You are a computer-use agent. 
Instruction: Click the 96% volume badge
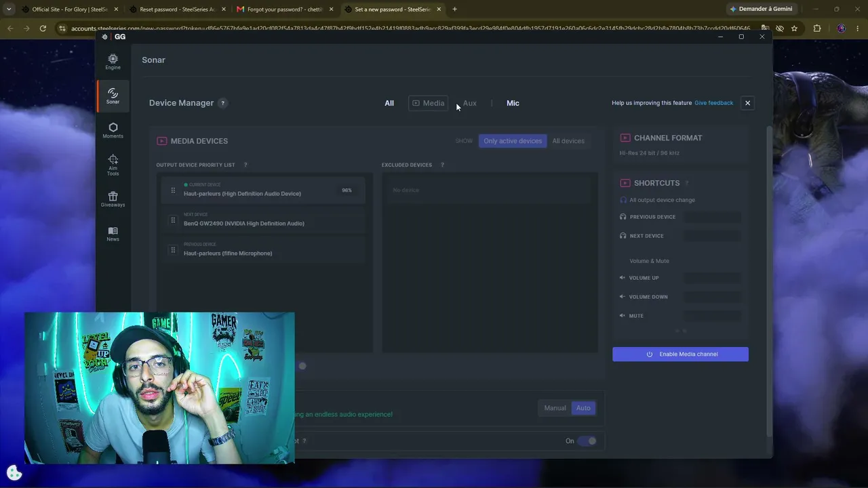[x=347, y=190]
